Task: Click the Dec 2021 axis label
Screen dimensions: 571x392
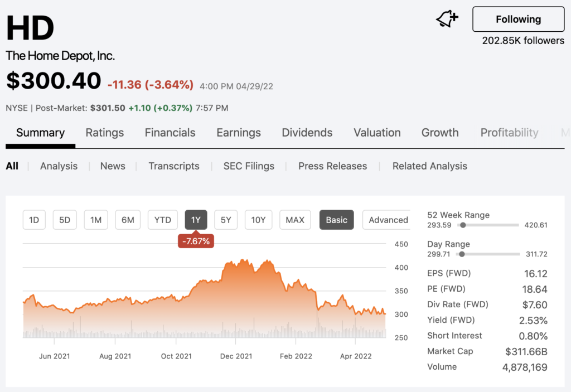Action: [236, 356]
